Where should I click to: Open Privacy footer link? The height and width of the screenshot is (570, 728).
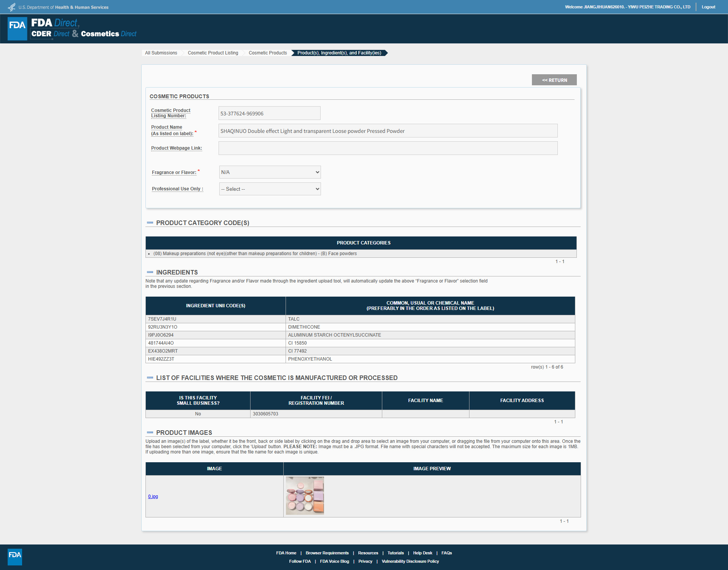[365, 561]
